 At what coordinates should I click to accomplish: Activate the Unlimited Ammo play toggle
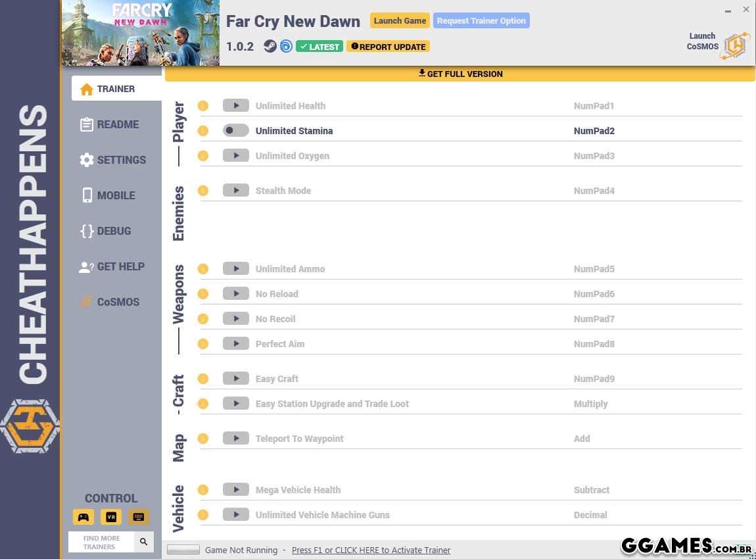point(235,269)
